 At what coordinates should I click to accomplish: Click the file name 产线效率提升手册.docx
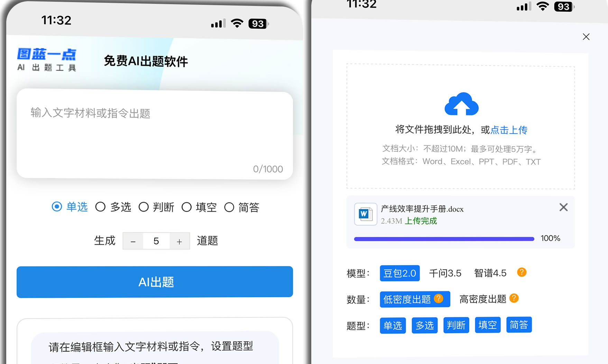[422, 209]
